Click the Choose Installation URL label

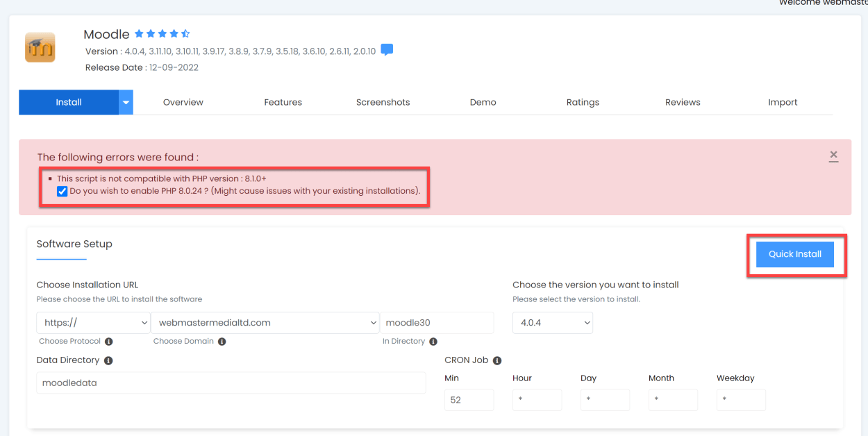click(x=87, y=285)
